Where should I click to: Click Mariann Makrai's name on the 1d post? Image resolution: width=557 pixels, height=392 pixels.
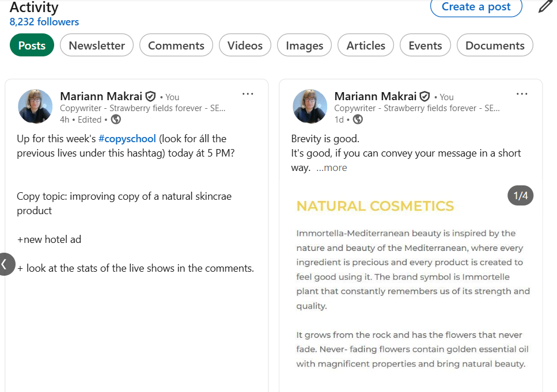point(375,96)
